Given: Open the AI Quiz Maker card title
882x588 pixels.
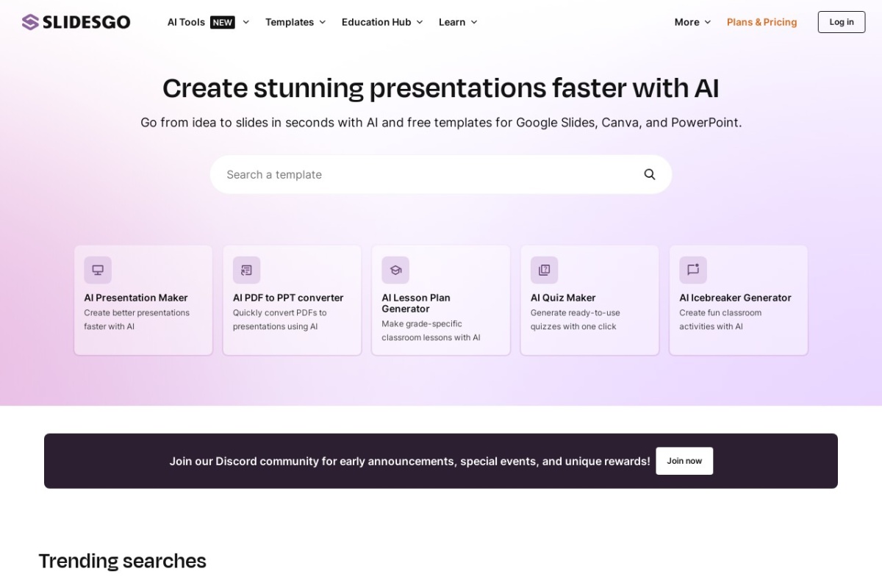Looking at the screenshot, I should [563, 298].
